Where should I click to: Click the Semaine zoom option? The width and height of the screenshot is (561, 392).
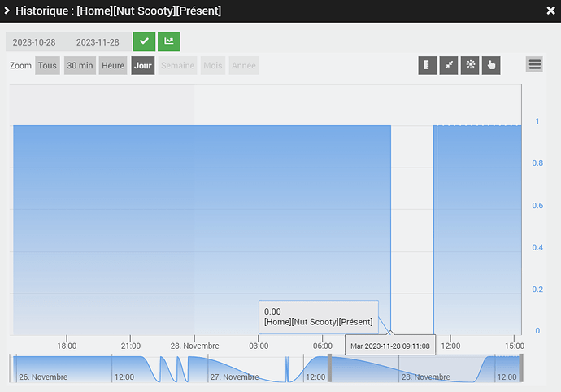pyautogui.click(x=177, y=66)
